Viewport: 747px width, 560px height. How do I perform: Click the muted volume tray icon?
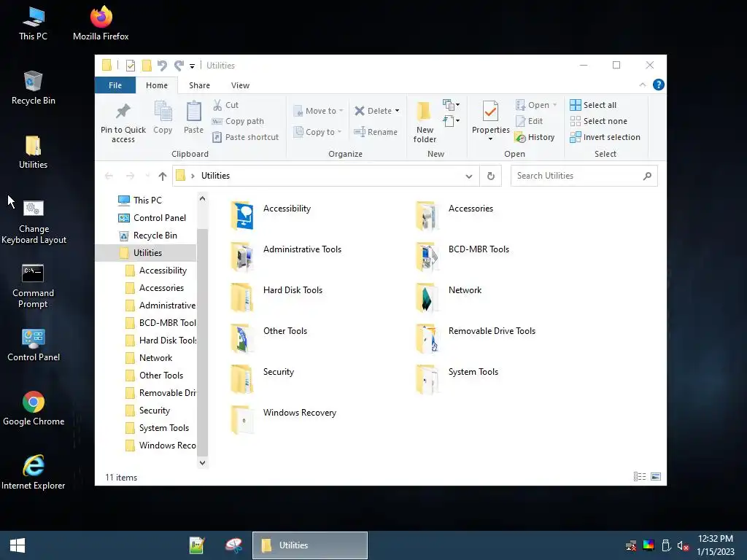[683, 545]
